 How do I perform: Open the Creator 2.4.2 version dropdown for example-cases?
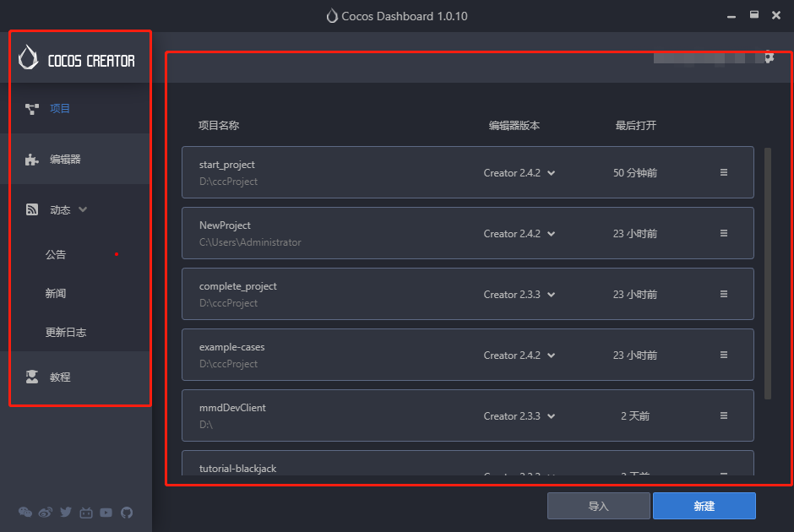pyautogui.click(x=552, y=356)
